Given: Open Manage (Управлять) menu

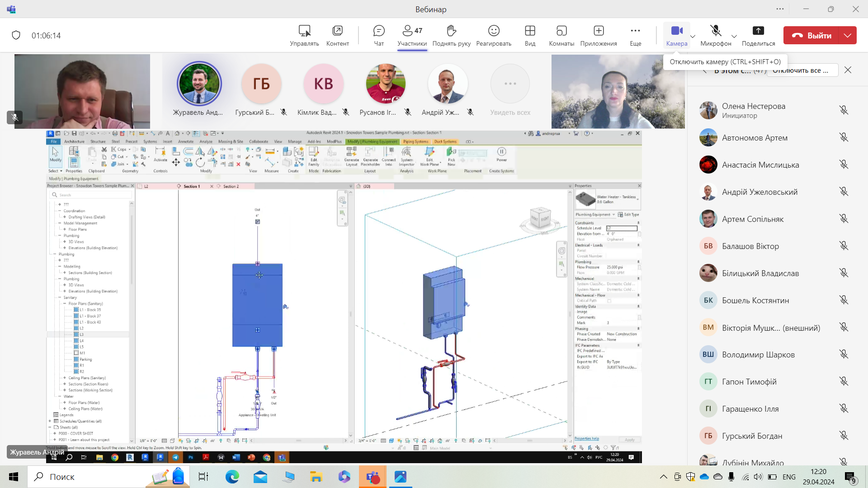Looking at the screenshot, I should click(x=304, y=35).
